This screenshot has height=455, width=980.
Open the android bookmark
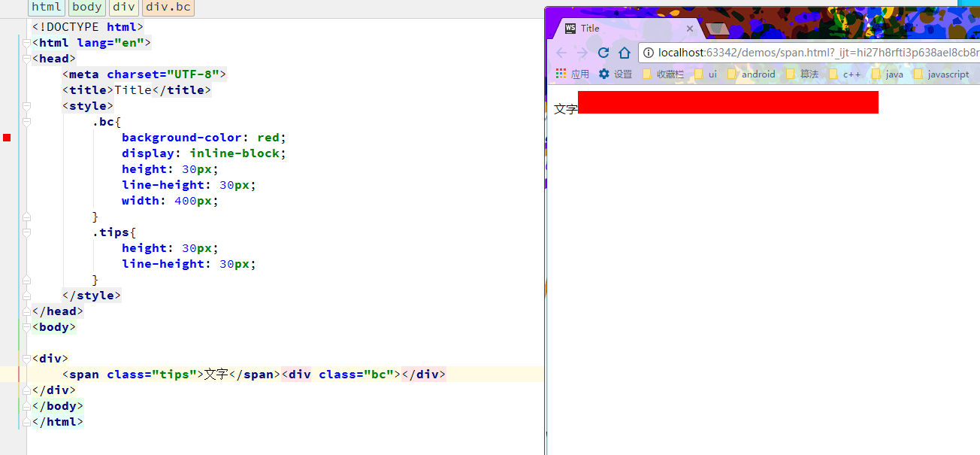(759, 74)
